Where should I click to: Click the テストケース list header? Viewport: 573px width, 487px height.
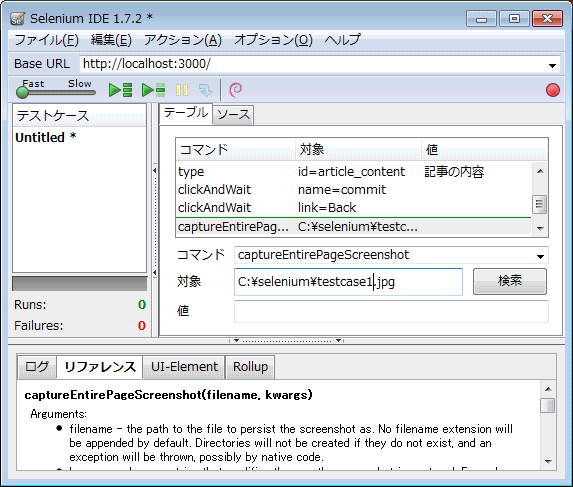[79, 116]
